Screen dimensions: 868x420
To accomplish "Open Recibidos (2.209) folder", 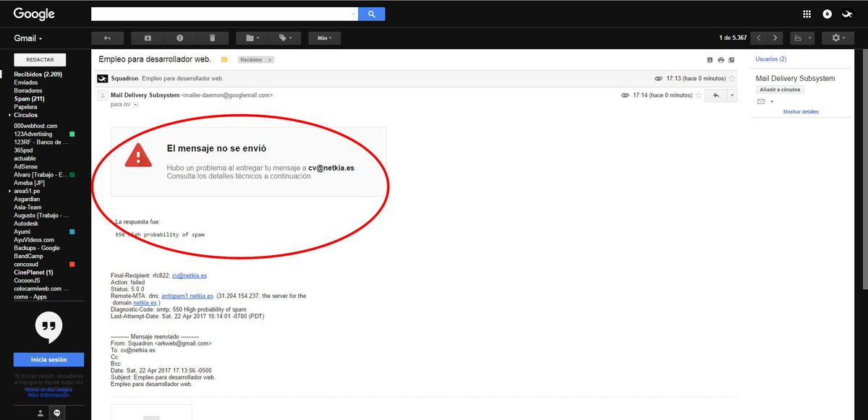I will pos(38,74).
